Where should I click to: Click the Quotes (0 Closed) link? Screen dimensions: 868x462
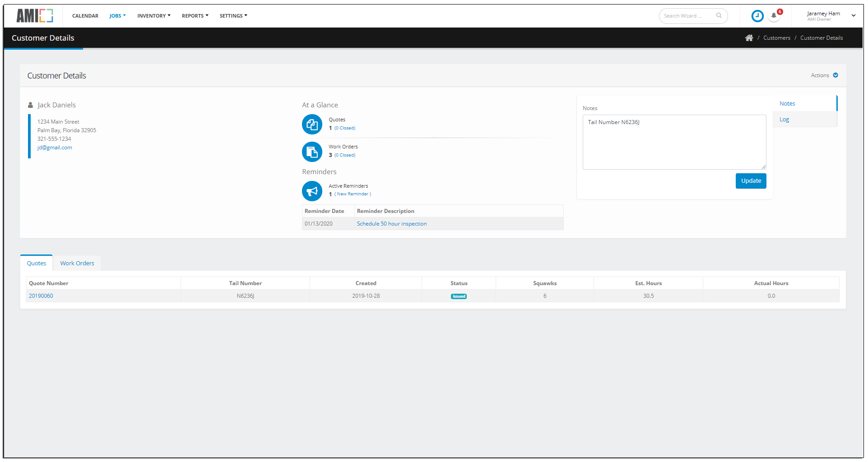(345, 128)
